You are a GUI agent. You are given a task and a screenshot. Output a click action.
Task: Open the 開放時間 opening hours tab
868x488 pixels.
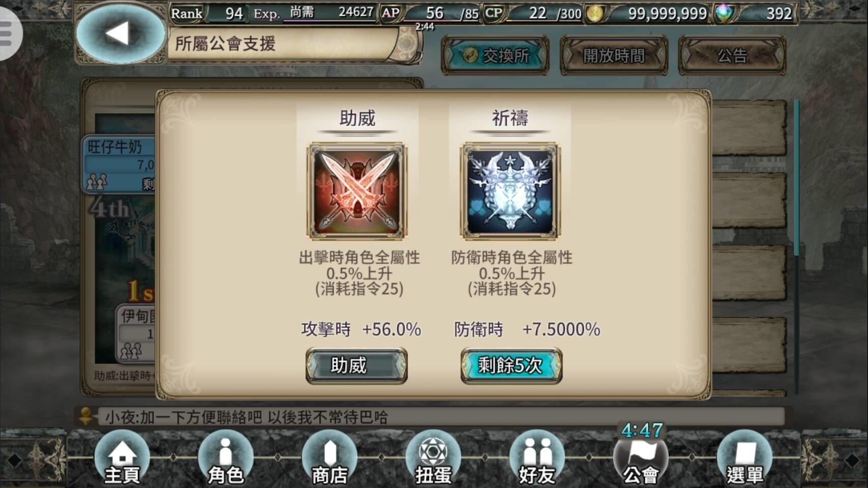click(x=614, y=55)
